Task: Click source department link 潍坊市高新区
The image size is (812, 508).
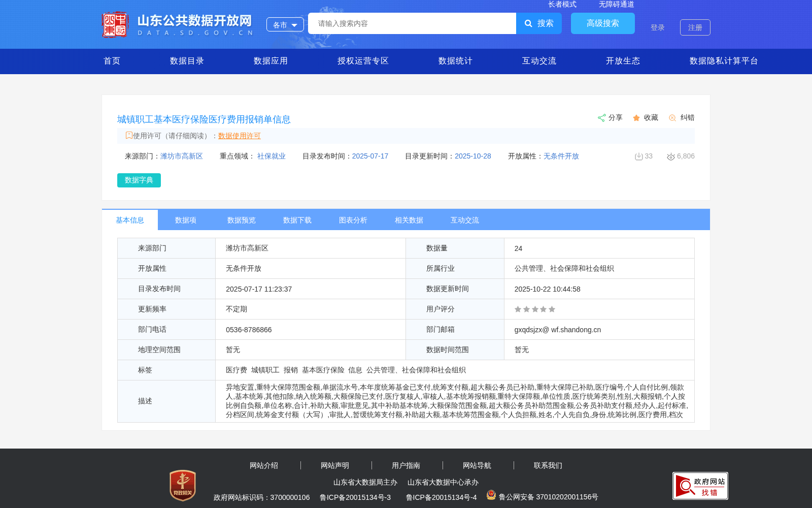Action: pos(182,156)
